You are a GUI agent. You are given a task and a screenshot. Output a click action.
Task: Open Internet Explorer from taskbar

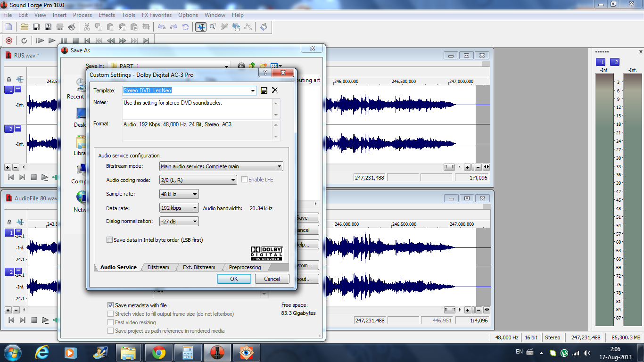[42, 353]
